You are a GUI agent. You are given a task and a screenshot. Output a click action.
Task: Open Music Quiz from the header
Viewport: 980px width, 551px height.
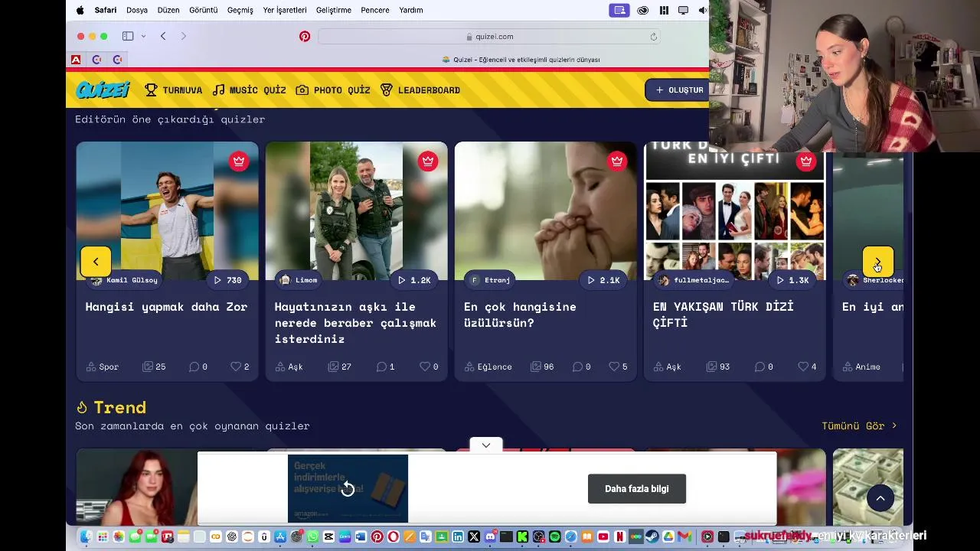click(x=250, y=90)
